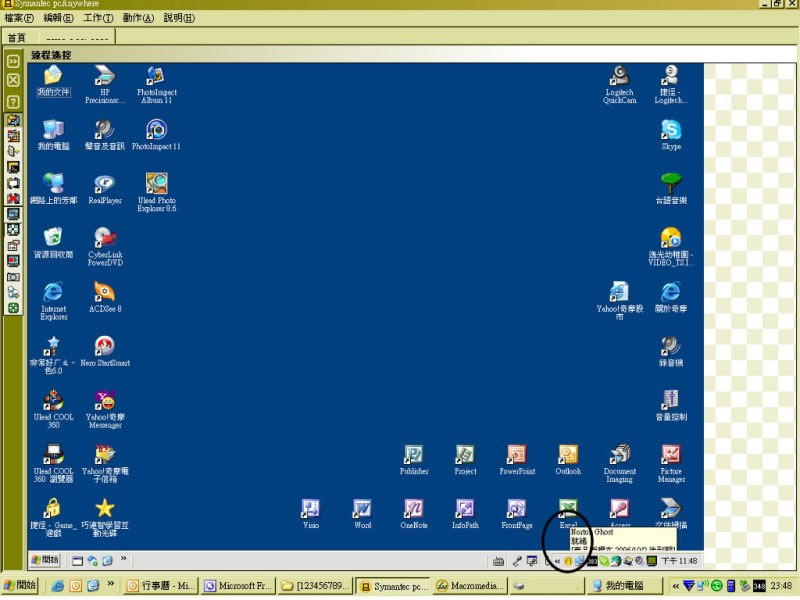Click the local 開始 Start button

(20, 585)
